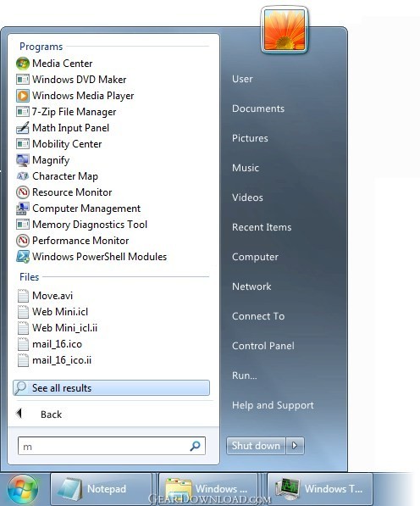Click the Shut down button
This screenshot has width=420, height=506.
coord(256,446)
